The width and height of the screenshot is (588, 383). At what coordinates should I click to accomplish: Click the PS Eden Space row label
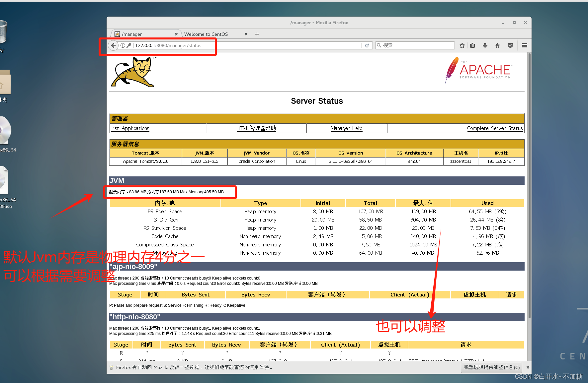coord(165,212)
